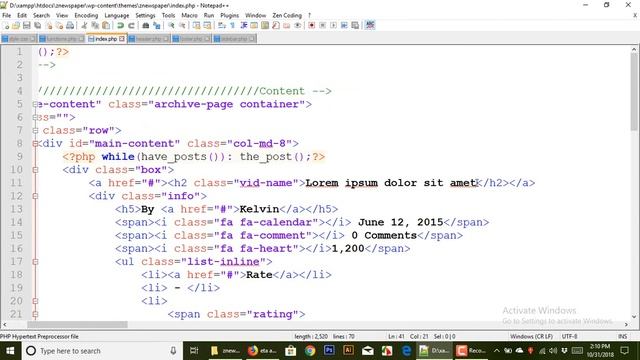Start macro recording with red dot icon
Viewport: 640px width, 360px height.
pos(311,25)
